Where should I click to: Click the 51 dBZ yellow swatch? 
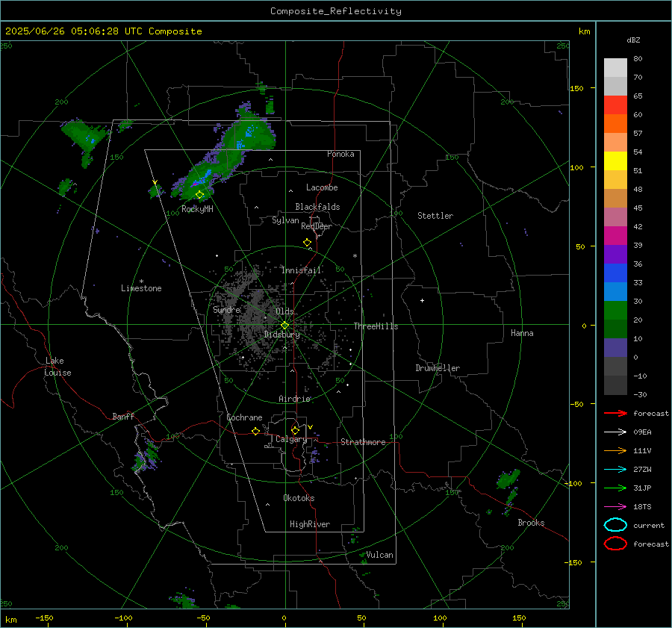[x=615, y=161]
